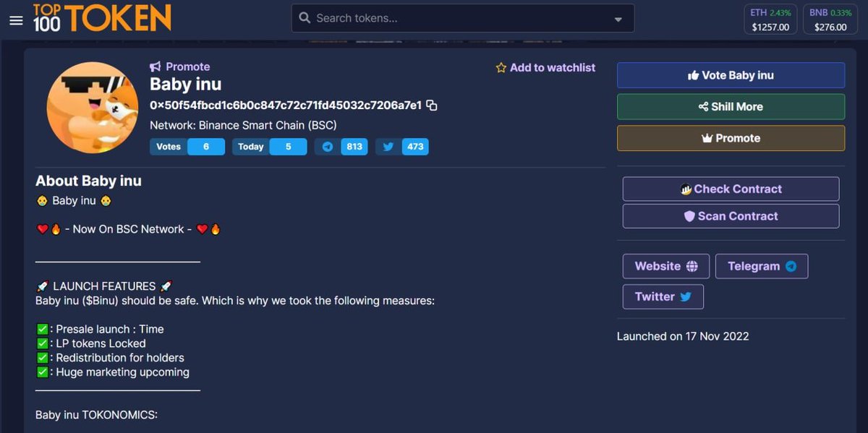Expand the search bar dropdown arrow
The width and height of the screenshot is (868, 433).
point(618,20)
